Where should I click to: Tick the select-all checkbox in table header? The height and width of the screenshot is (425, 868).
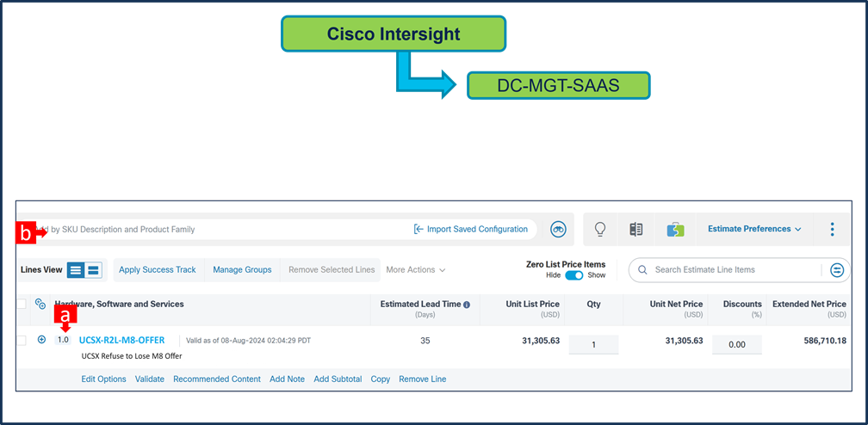(x=21, y=304)
